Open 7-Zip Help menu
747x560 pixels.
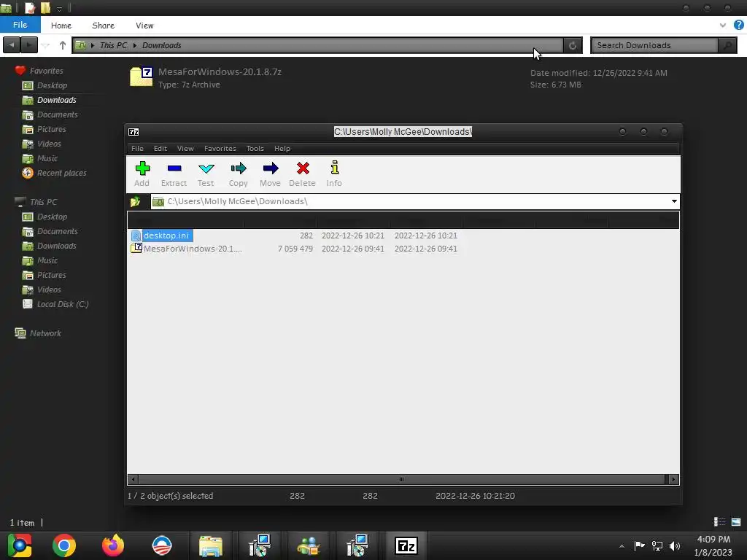[x=282, y=149]
